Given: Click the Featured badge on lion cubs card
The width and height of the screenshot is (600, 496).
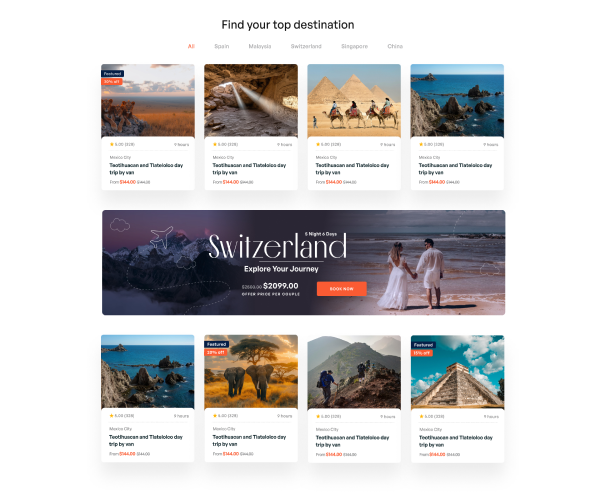Looking at the screenshot, I should coord(112,73).
